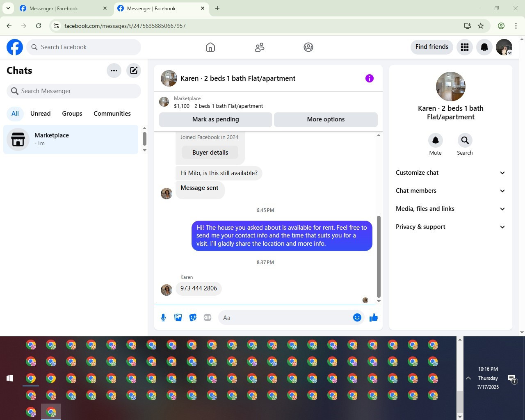Click Mark as pending button
The width and height of the screenshot is (525, 420).
(x=216, y=119)
